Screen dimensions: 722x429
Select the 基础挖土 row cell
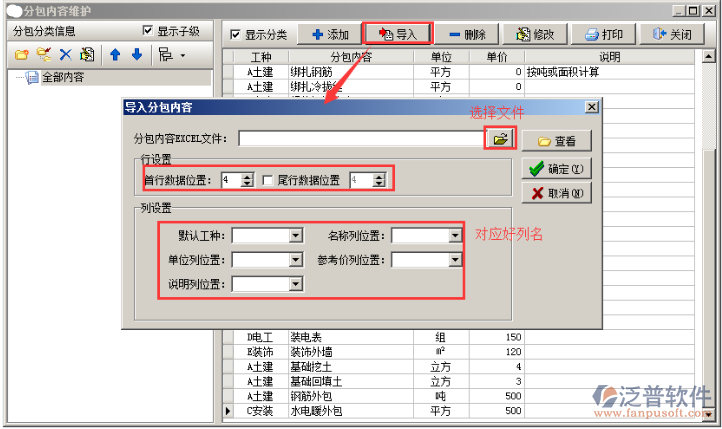tap(351, 367)
